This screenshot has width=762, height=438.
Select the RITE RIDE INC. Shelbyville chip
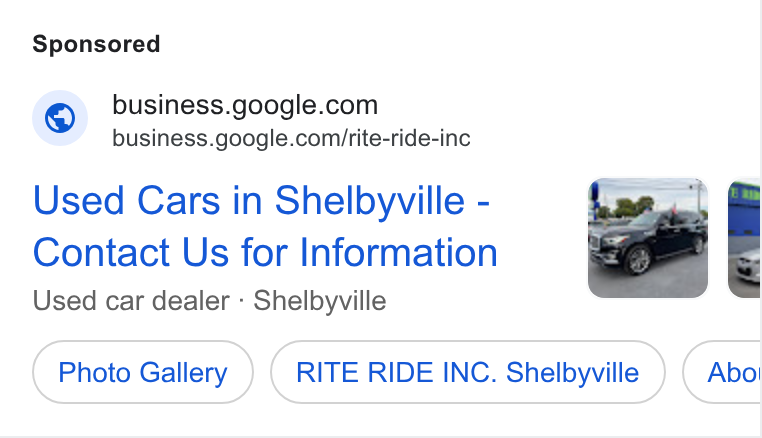(x=468, y=372)
